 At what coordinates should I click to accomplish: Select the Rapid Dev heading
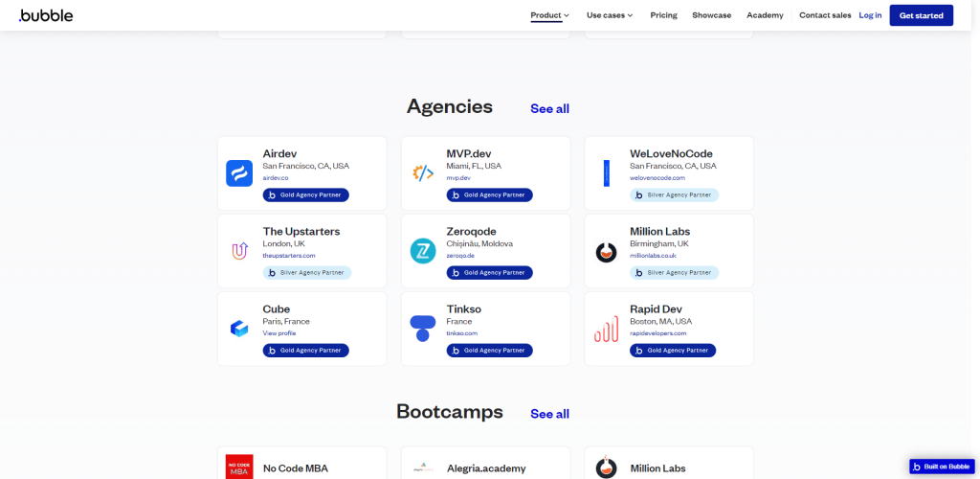[x=656, y=308]
